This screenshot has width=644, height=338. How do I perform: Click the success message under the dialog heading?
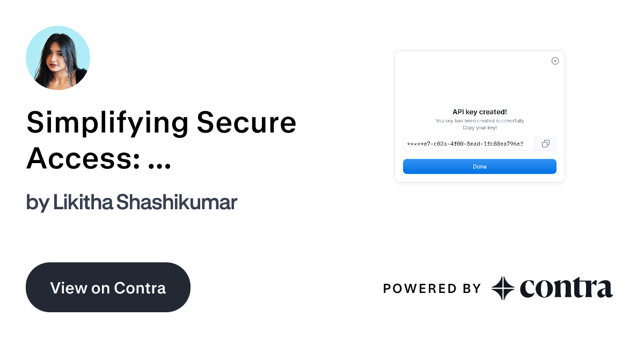coord(479,121)
